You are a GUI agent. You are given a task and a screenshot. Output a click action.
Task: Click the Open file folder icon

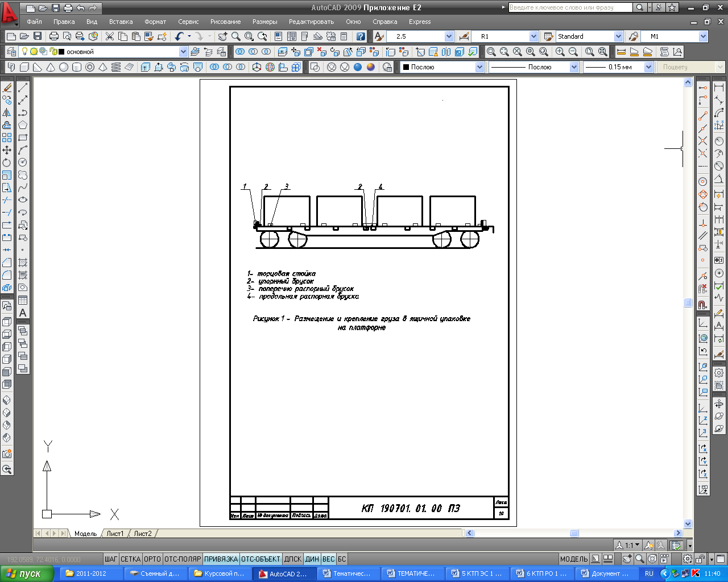tap(24, 36)
